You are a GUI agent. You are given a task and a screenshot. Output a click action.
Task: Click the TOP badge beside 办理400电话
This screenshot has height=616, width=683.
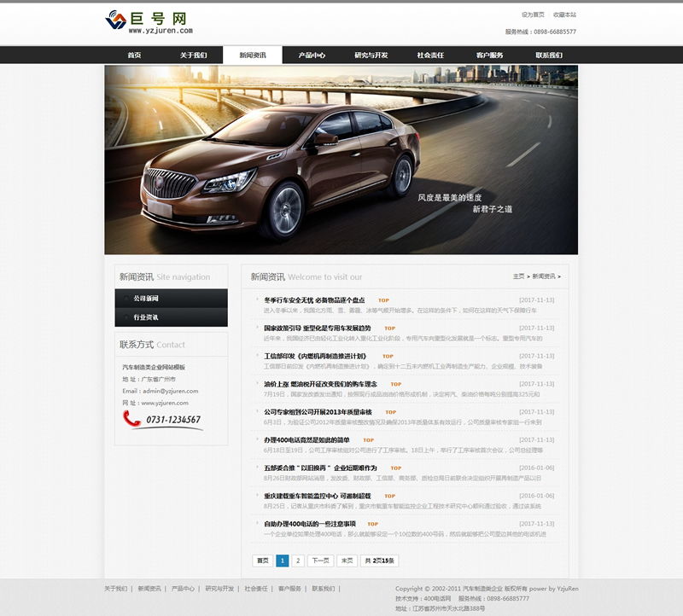pos(368,440)
